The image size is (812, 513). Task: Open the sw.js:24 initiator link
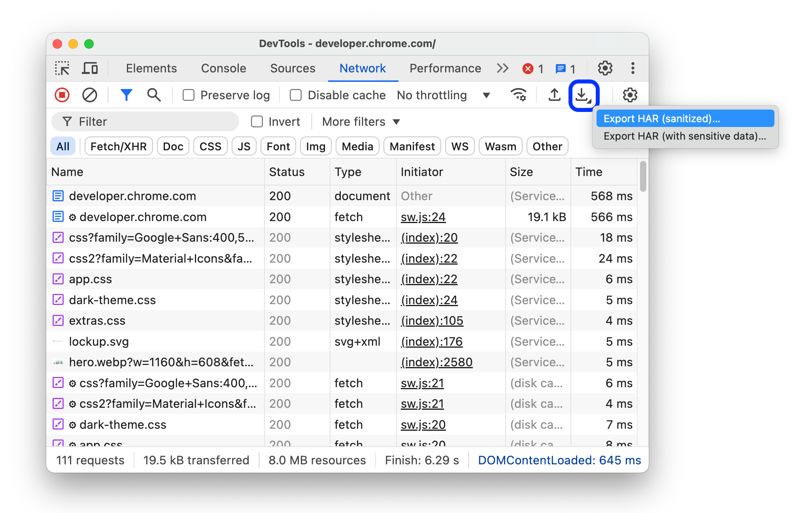point(423,217)
